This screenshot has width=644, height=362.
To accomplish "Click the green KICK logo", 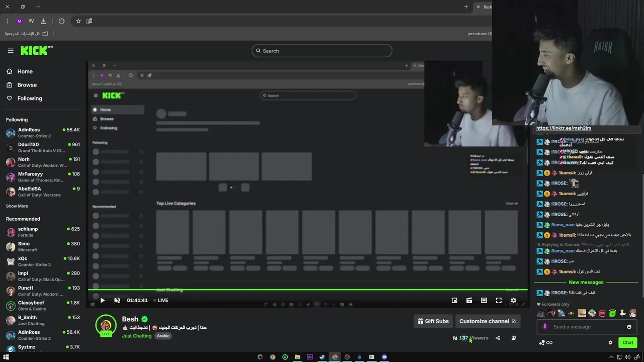I will click(37, 50).
